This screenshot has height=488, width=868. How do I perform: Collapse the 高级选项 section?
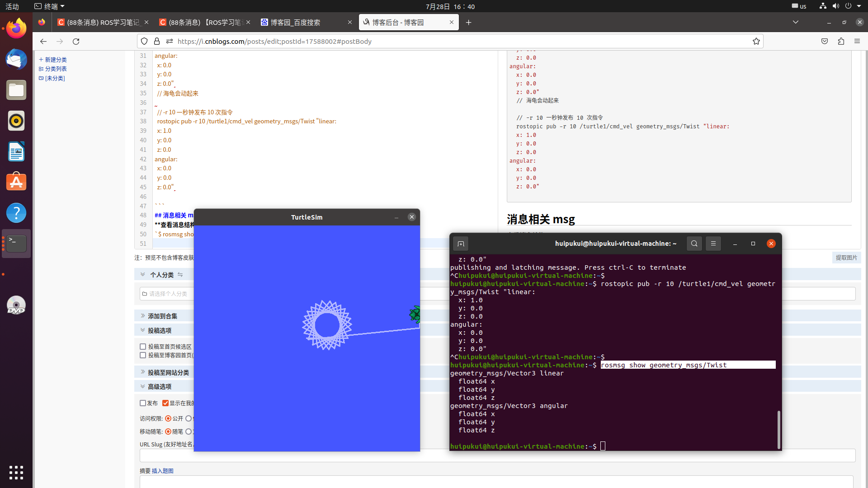(143, 386)
